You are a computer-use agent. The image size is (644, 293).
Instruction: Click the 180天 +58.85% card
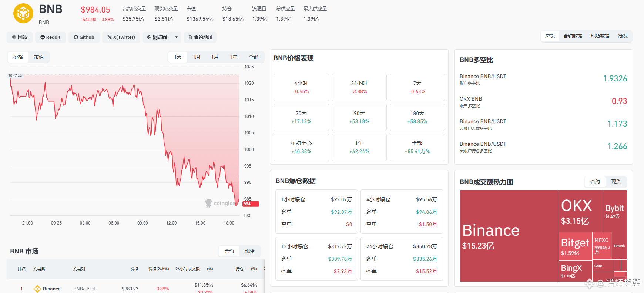417,117
